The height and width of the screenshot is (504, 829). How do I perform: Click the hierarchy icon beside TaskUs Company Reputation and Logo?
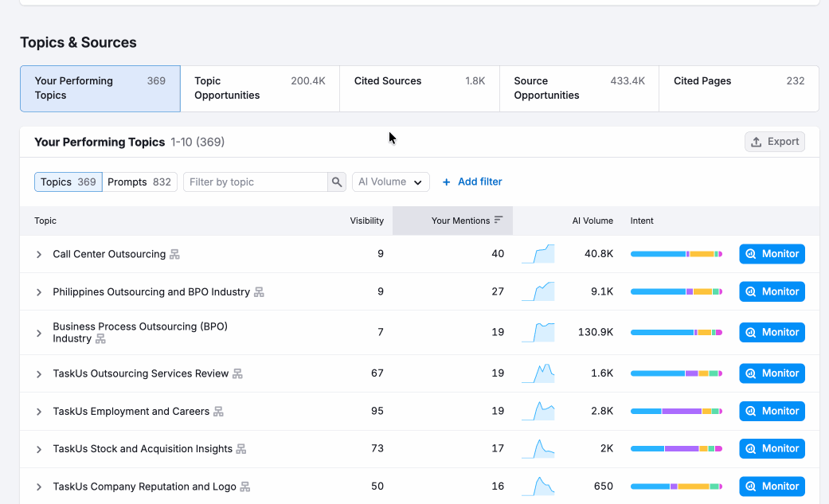pos(244,486)
